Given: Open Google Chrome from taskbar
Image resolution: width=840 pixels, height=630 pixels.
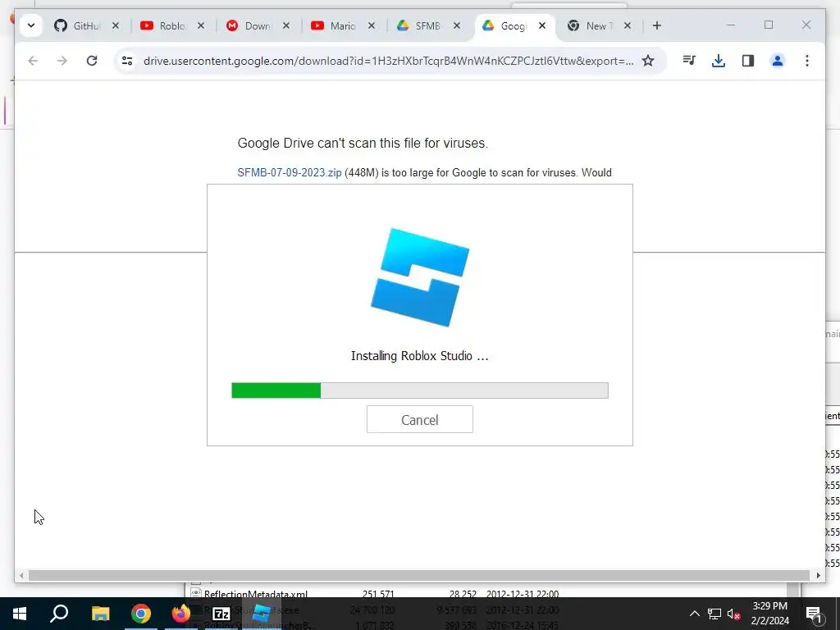Looking at the screenshot, I should tap(141, 614).
